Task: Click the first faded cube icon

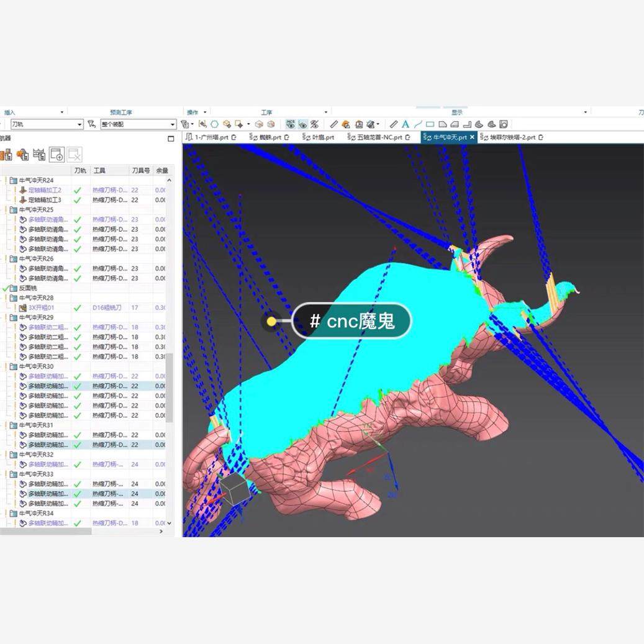Action: [x=259, y=124]
